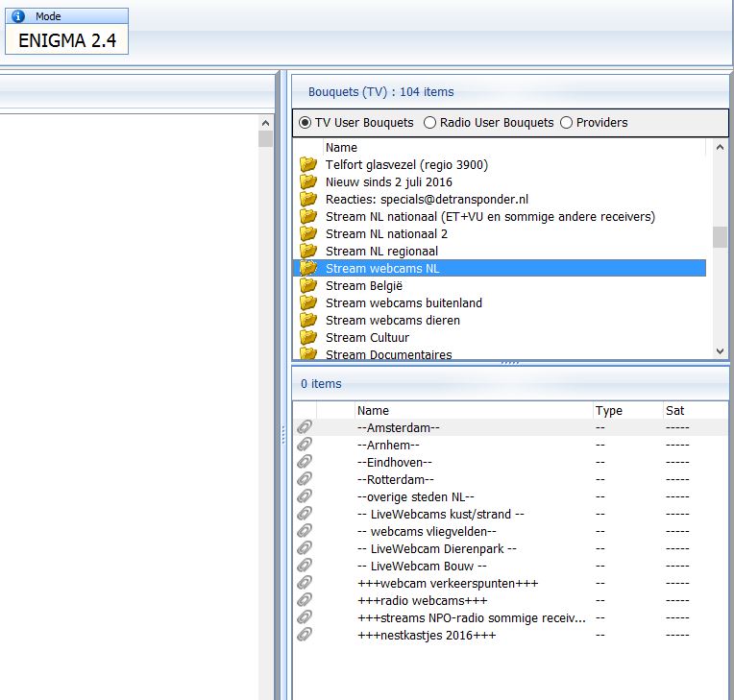Select the TV User Bouquets radio button
This screenshot has width=734, height=700.
click(306, 123)
